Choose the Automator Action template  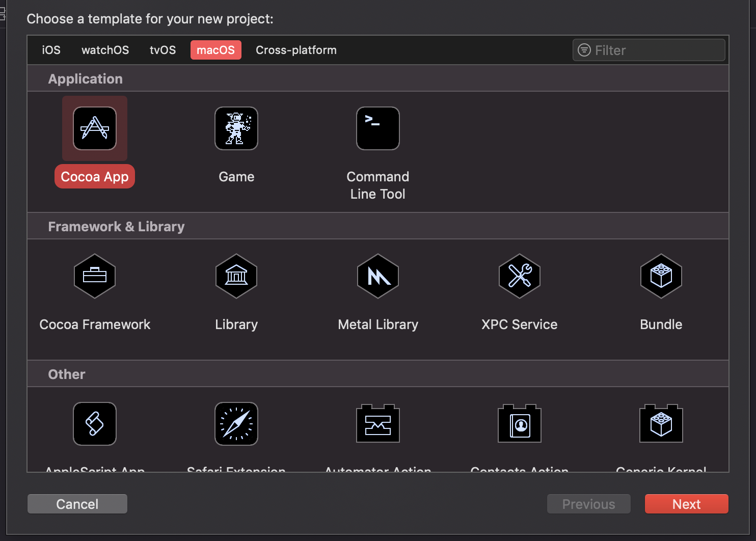(377, 424)
